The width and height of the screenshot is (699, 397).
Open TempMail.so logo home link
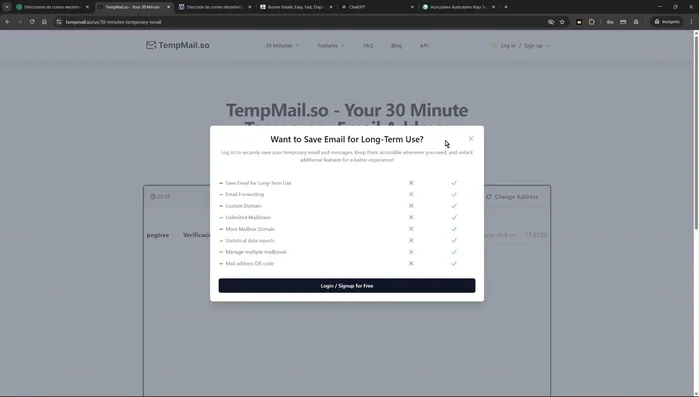pos(177,45)
